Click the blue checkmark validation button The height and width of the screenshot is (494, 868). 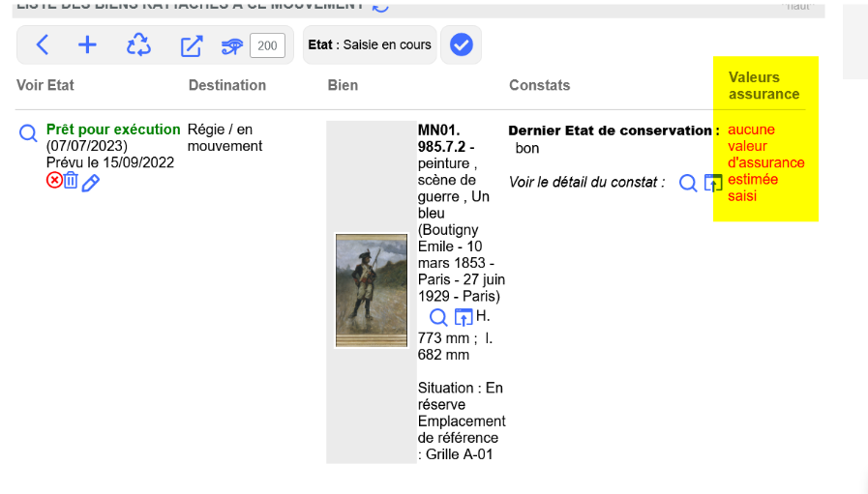(x=462, y=45)
